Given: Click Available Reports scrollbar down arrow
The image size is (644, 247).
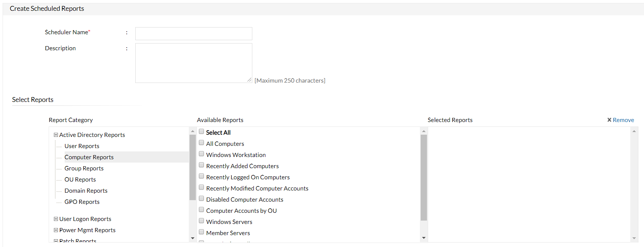Looking at the screenshot, I should point(424,238).
